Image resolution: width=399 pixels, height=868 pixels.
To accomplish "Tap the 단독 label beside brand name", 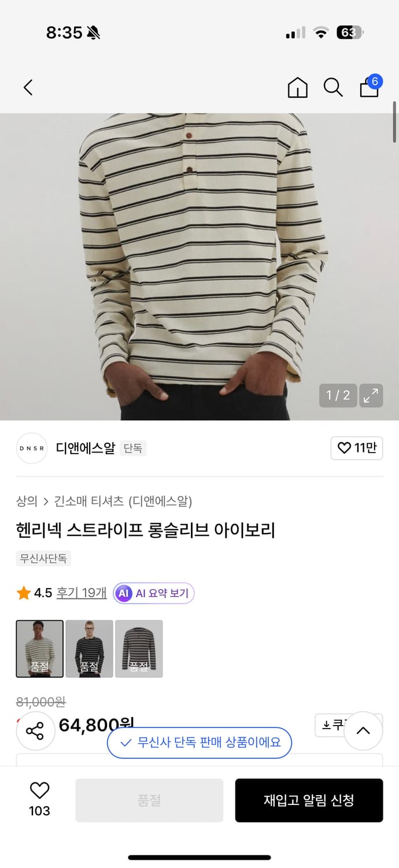I will click(134, 448).
